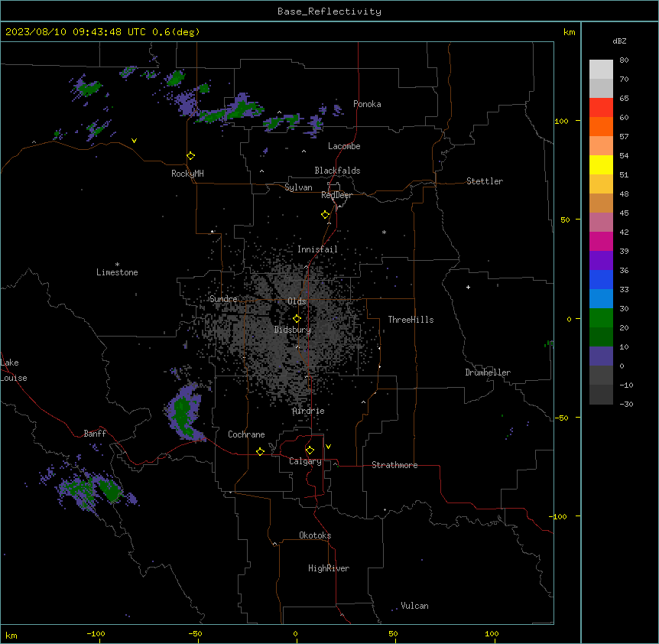Viewport: 659px width, 644px height.
Task: Select the Strathmore label
Action: coord(394,465)
